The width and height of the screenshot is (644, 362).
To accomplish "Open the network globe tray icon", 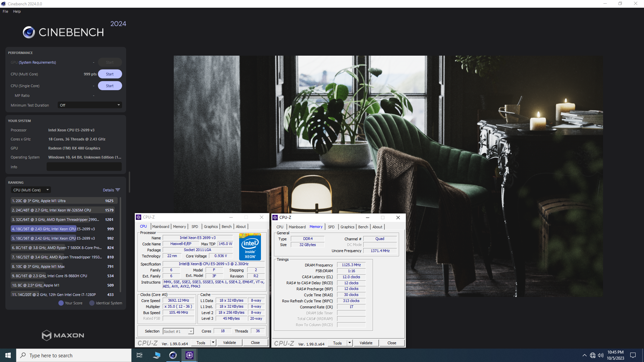I will point(593,355).
